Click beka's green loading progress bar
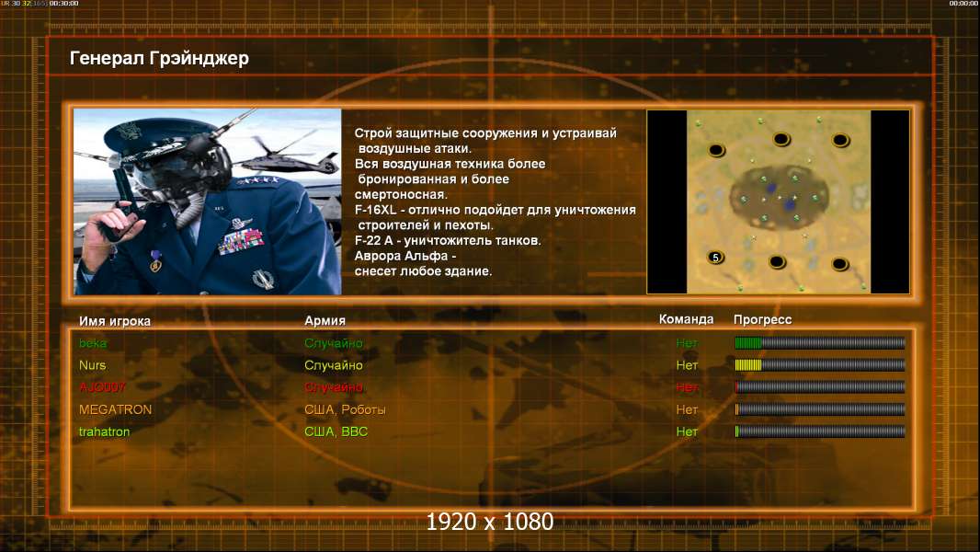This screenshot has height=552, width=980. (820, 342)
